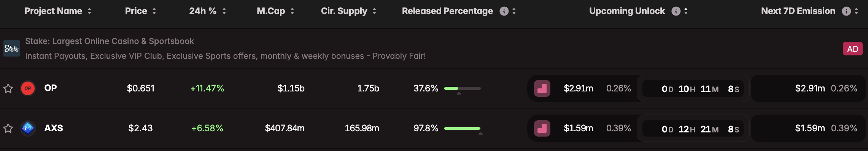Click the OP token logo
Viewport: 868px width, 151px height.
coord(28,88)
